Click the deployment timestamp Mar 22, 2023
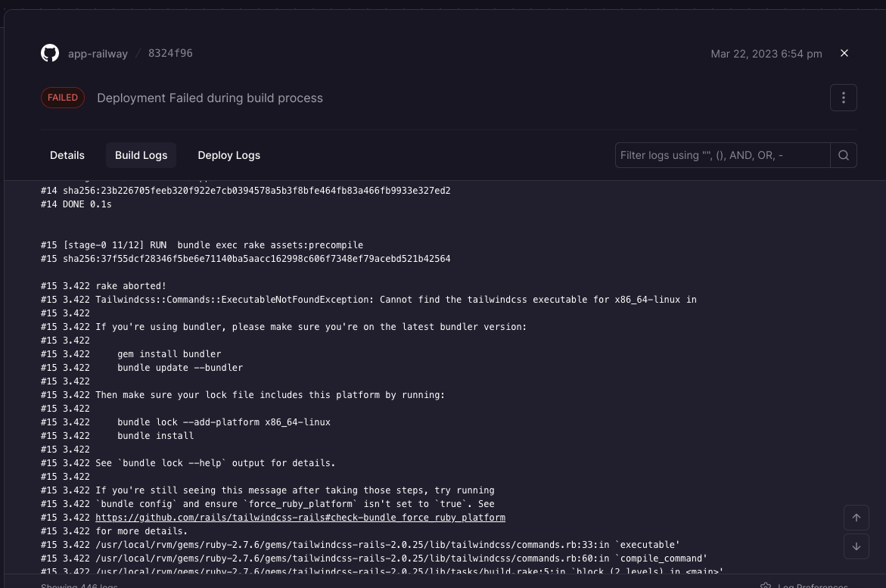Screen dimensions: 886x588 point(766,54)
